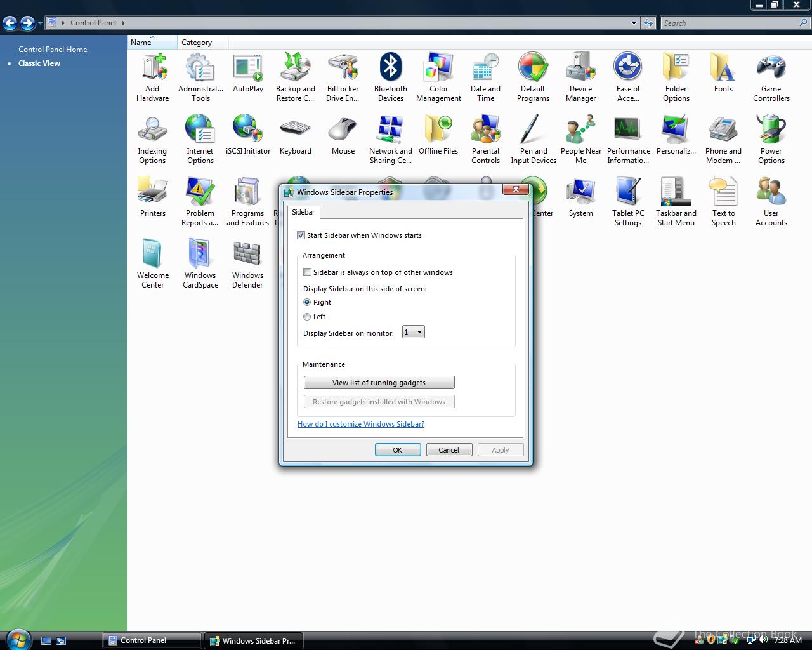Open iSCSI Initiator
Viewport: 812px width, 650px height.
[x=248, y=135]
